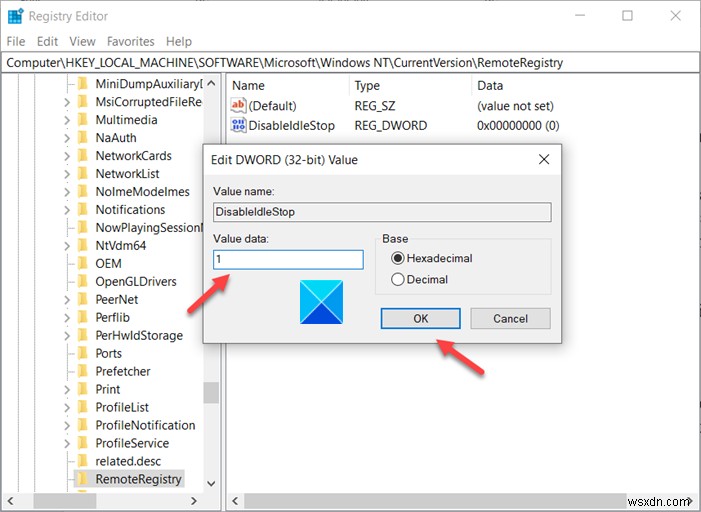The image size is (701, 512).
Task: Select the Perflib folder icon
Action: pyautogui.click(x=83, y=317)
